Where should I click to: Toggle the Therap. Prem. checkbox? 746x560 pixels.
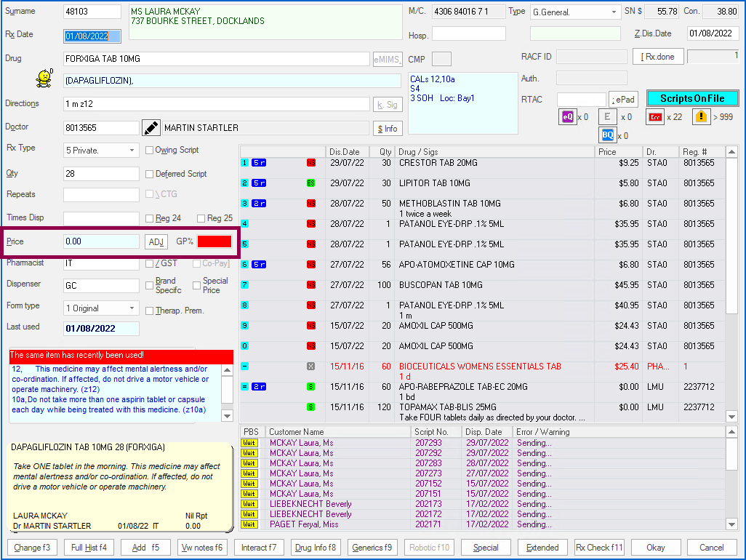click(x=149, y=311)
